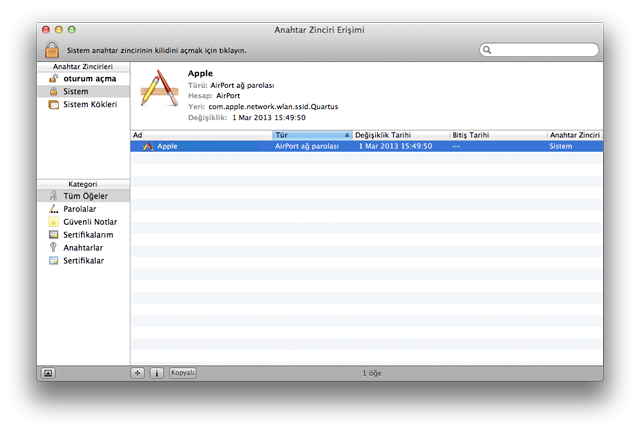Click the Apple row's application icon
The height and width of the screenshot is (432, 640).
[148, 146]
